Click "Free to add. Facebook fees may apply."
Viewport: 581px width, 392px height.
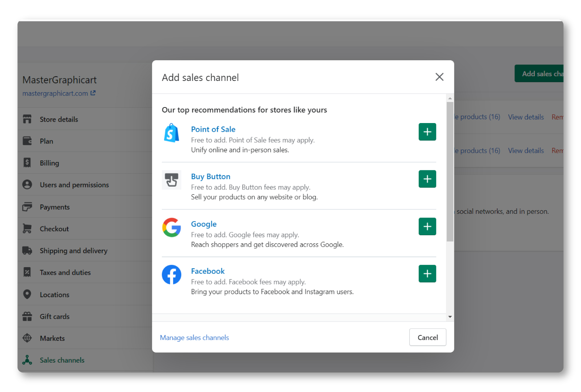[x=248, y=282]
